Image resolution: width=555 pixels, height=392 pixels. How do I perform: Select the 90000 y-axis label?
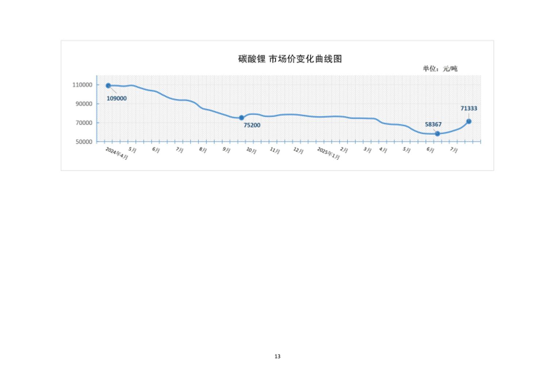tap(84, 104)
